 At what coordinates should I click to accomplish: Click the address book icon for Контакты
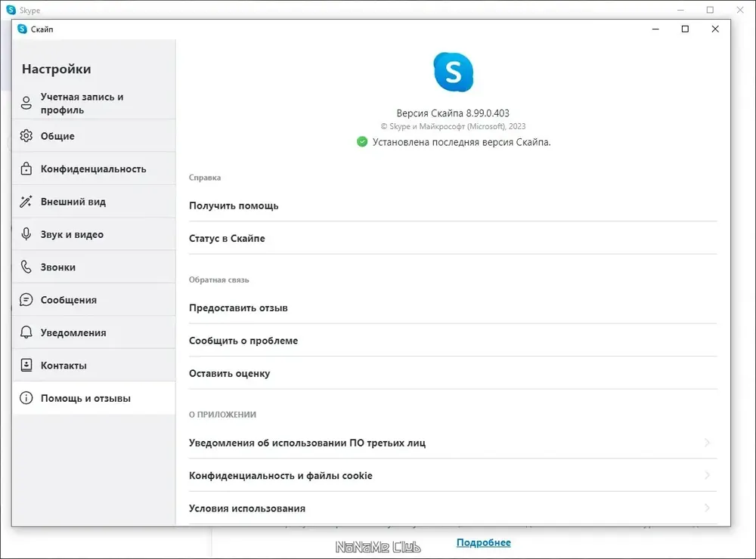(x=26, y=366)
